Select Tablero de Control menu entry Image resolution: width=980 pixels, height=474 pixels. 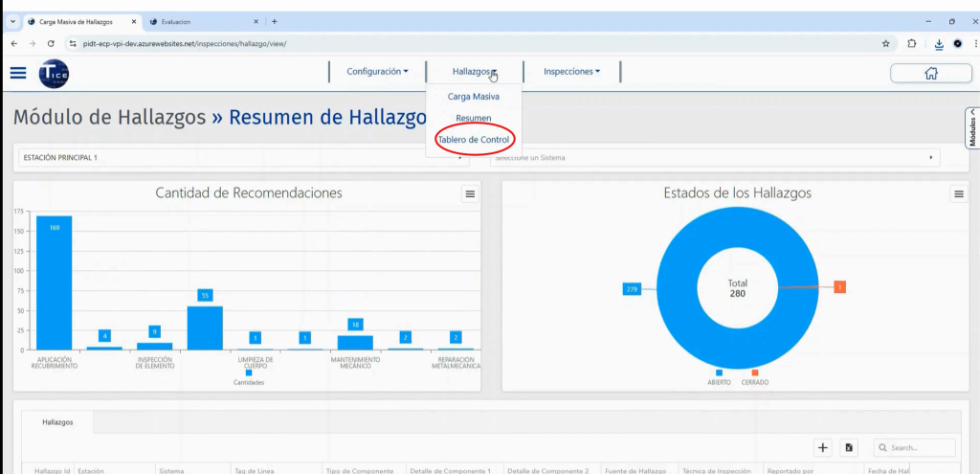click(474, 140)
